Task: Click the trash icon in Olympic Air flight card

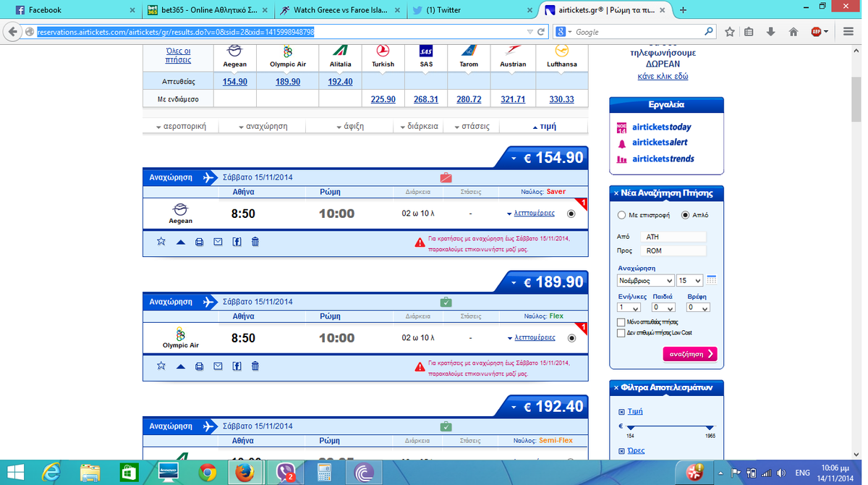Action: 255,366
